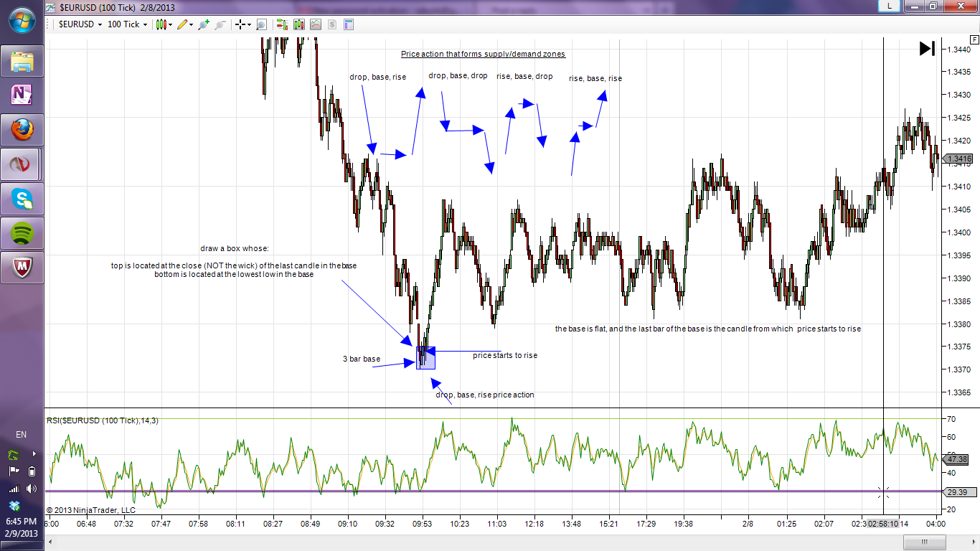The image size is (980, 551).
Task: Open the indicators icon in toolbar
Action: (316, 24)
